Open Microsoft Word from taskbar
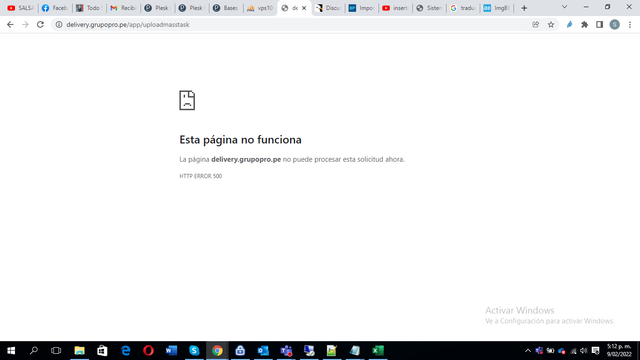This screenshot has height=360, width=640. pos(171,350)
